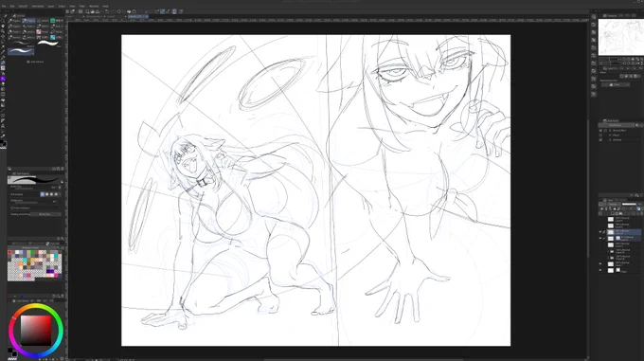The height and width of the screenshot is (361, 644).
Task: Select the Zoom magnifier tool
Action: (x=3, y=21)
